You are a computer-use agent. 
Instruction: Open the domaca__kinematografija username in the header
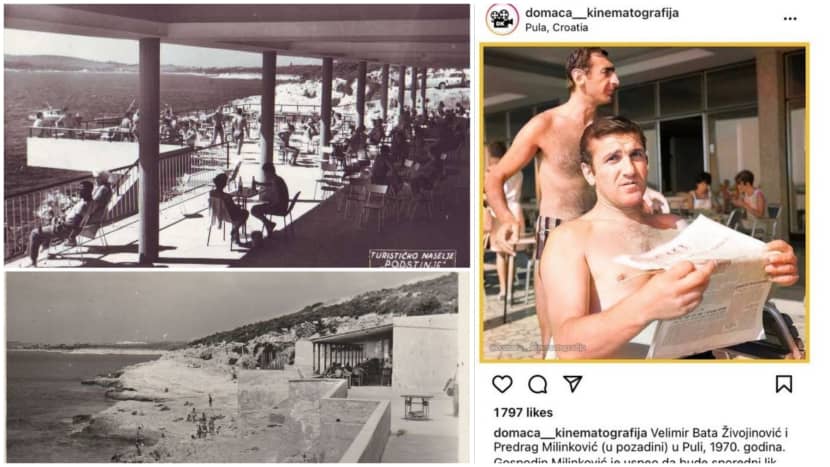click(x=602, y=13)
